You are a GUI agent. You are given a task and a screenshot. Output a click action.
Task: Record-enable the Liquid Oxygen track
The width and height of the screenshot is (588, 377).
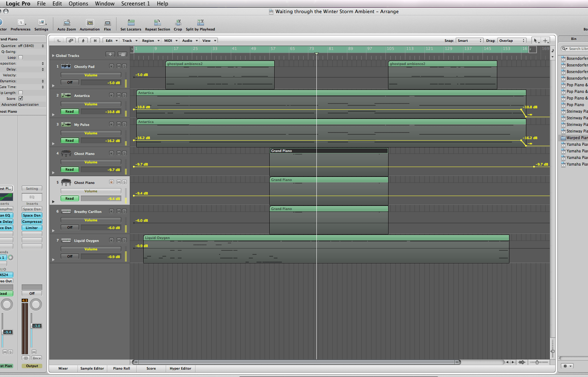coord(111,240)
